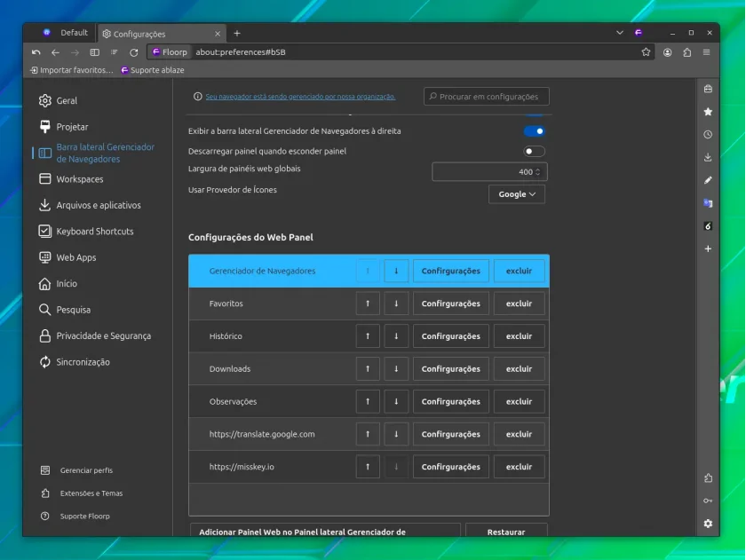Viewport: 746px width, 560px height.
Task: Open downloads icon in right sidebar
Action: 708,157
